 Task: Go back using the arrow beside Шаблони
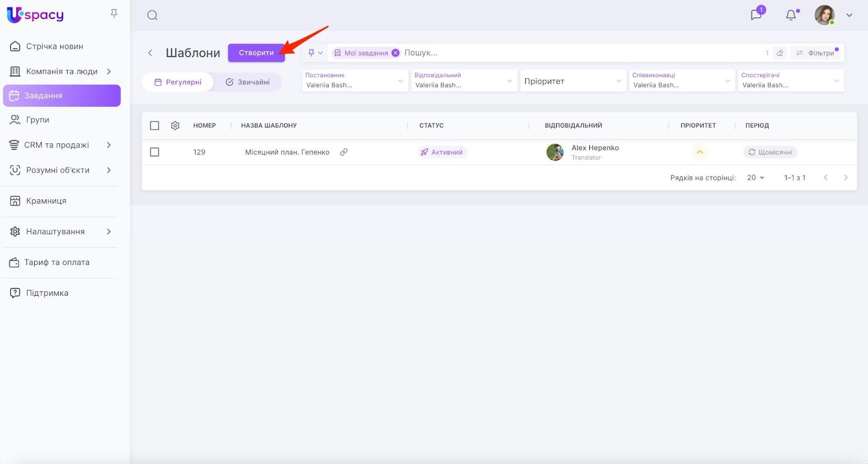[x=150, y=53]
